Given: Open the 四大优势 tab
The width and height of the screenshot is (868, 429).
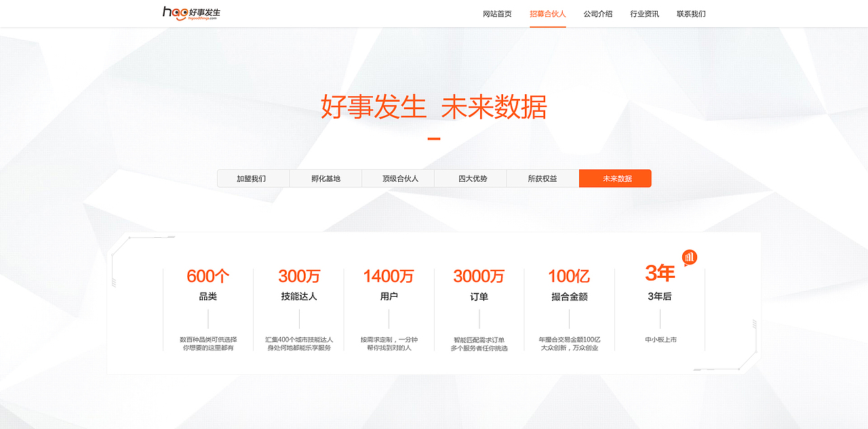Looking at the screenshot, I should [x=471, y=178].
